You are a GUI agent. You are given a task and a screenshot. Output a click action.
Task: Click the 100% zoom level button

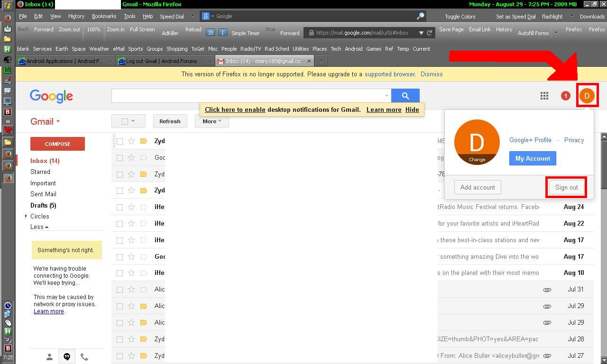pyautogui.click(x=93, y=29)
